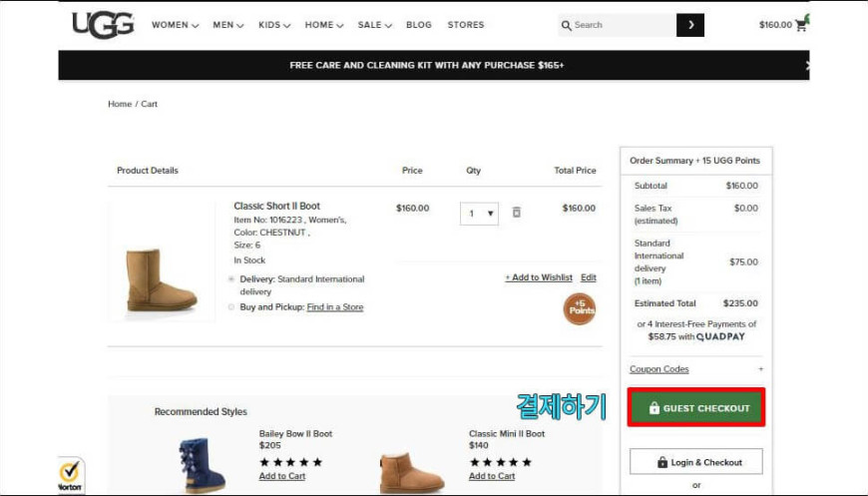
Task: Click the UGG logo
Action: pos(103,25)
